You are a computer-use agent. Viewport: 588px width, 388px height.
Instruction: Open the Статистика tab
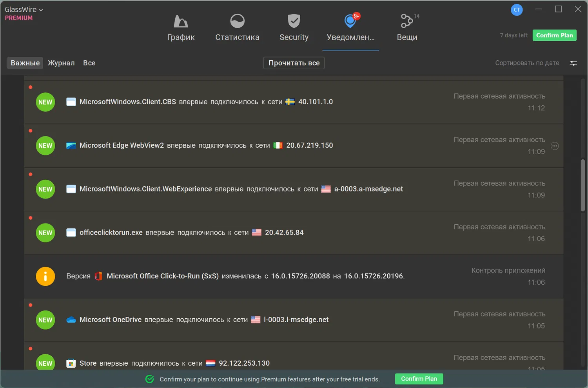click(237, 28)
